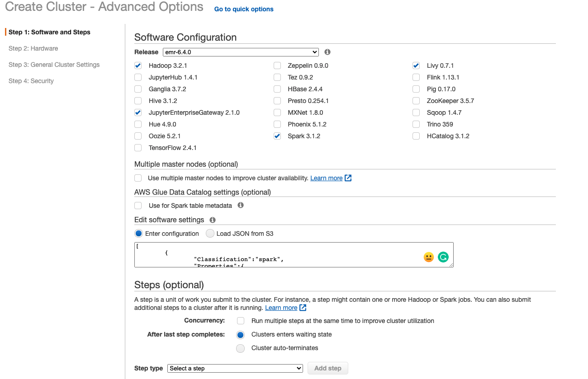Enable Oozie 5.2.1 application
588x379 pixels.
pyautogui.click(x=138, y=136)
